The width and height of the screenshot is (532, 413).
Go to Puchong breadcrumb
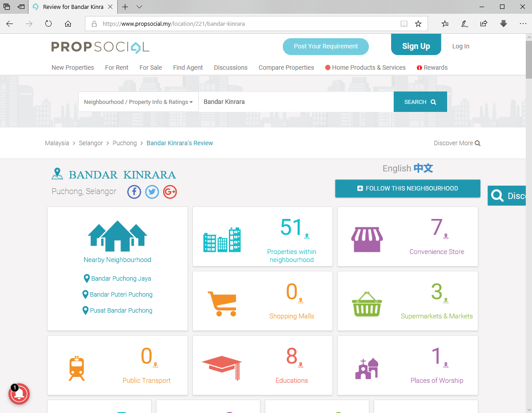(124, 143)
